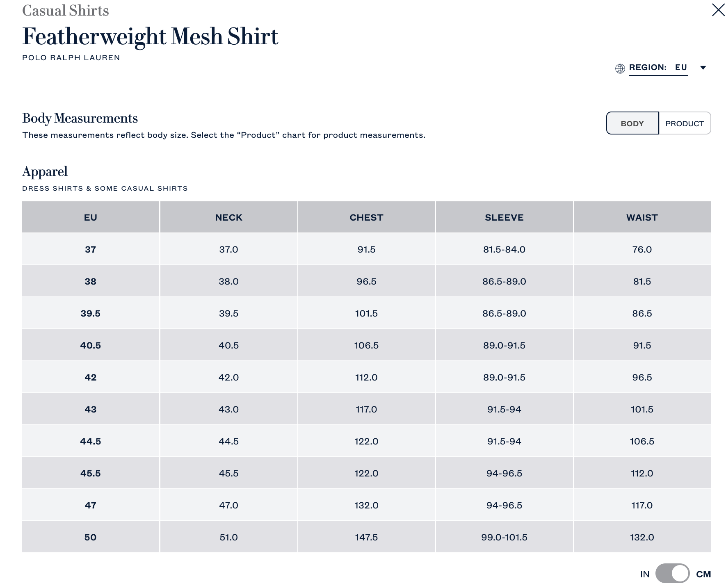Click the globe icon beside Region
Screen dimensions: 726x588
click(620, 68)
